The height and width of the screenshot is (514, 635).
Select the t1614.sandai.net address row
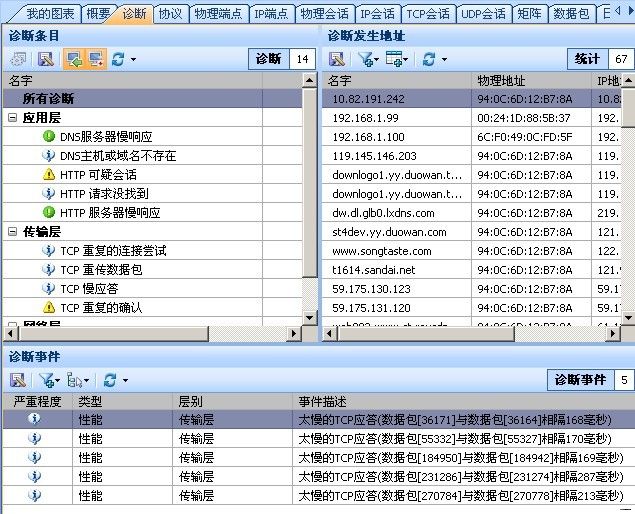click(x=472, y=270)
